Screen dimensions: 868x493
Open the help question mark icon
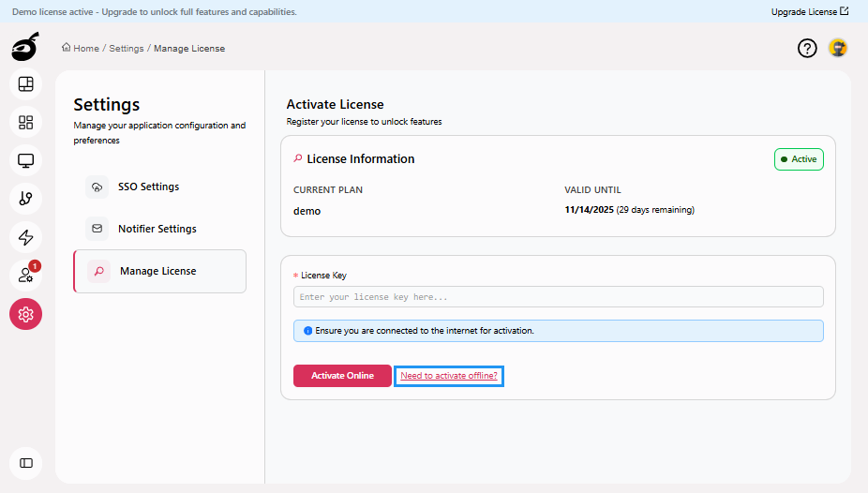pos(807,48)
